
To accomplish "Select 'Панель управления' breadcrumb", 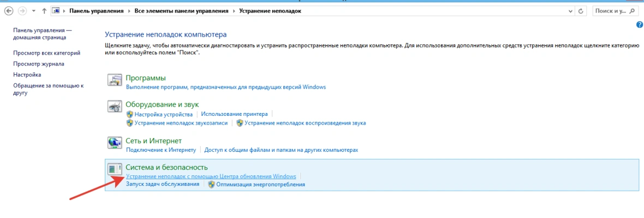I will 96,11.
